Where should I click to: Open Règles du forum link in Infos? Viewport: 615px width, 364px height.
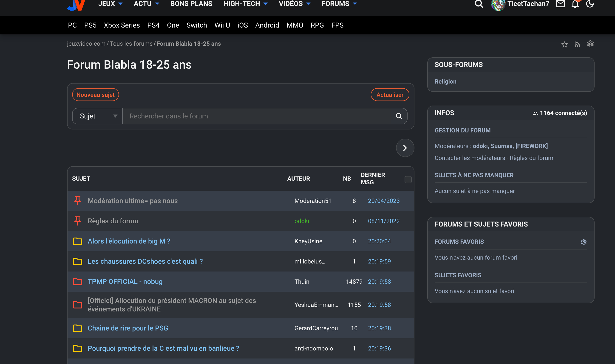point(531,158)
